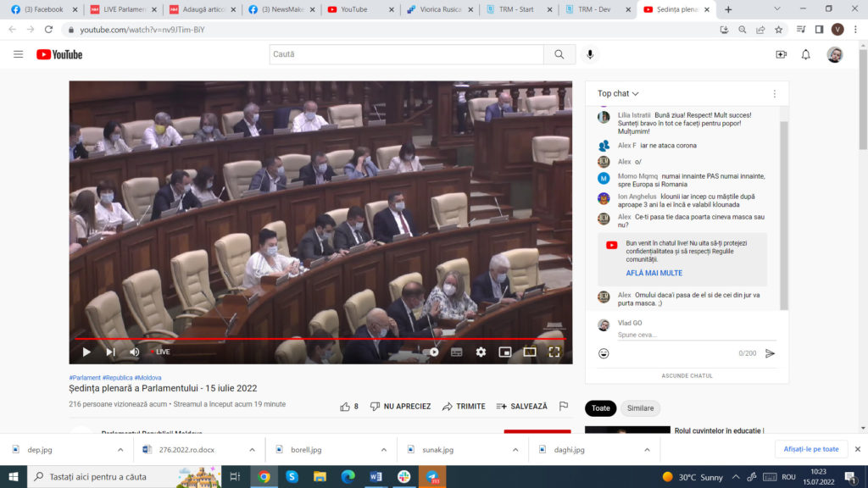Switch to the TRM - Start browser tab
This screenshot has height=488, width=868.
pos(518,9)
